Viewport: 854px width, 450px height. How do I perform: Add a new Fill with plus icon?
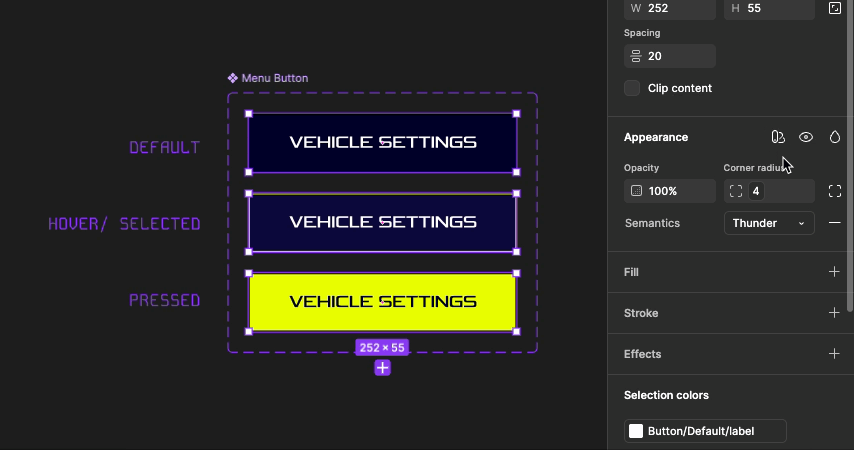click(x=834, y=271)
